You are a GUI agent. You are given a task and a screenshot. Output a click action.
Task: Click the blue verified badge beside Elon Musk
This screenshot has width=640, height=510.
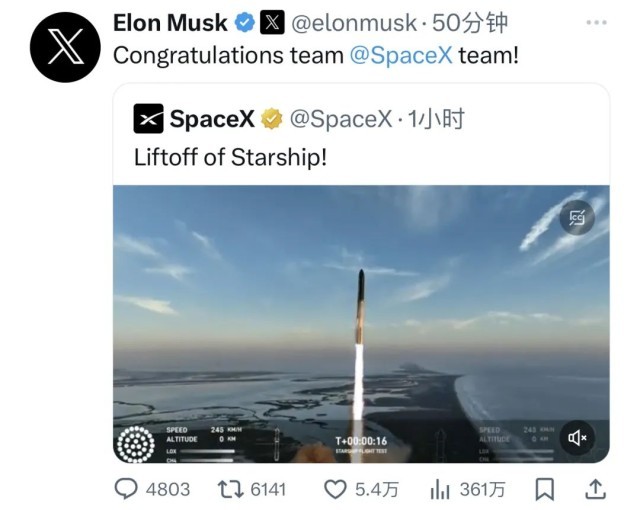pos(244,22)
